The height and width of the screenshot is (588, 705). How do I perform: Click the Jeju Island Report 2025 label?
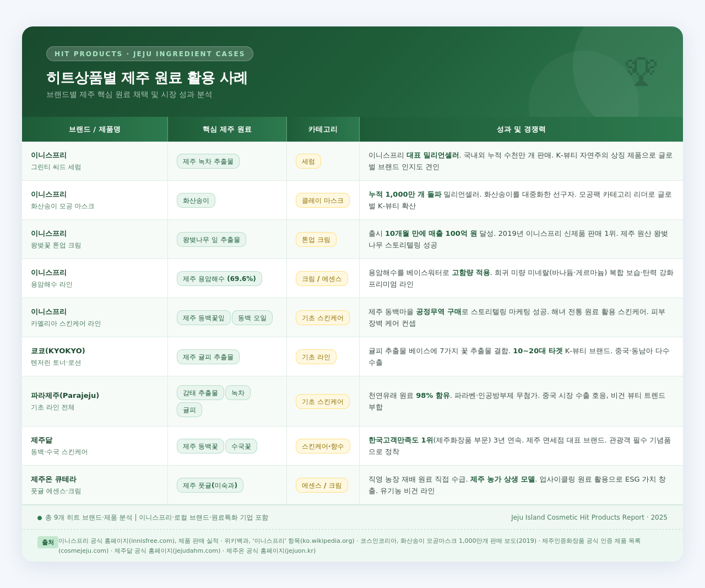coord(589,517)
